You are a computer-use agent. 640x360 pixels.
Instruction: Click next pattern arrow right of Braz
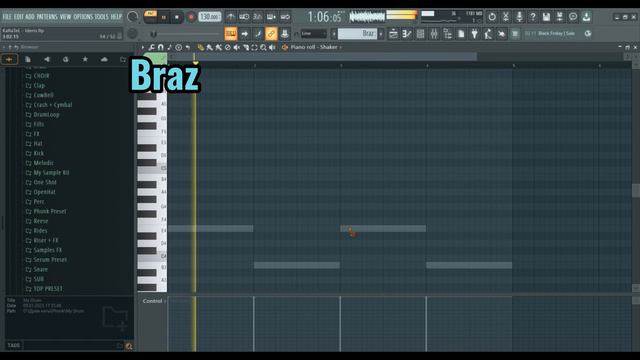[x=381, y=34]
